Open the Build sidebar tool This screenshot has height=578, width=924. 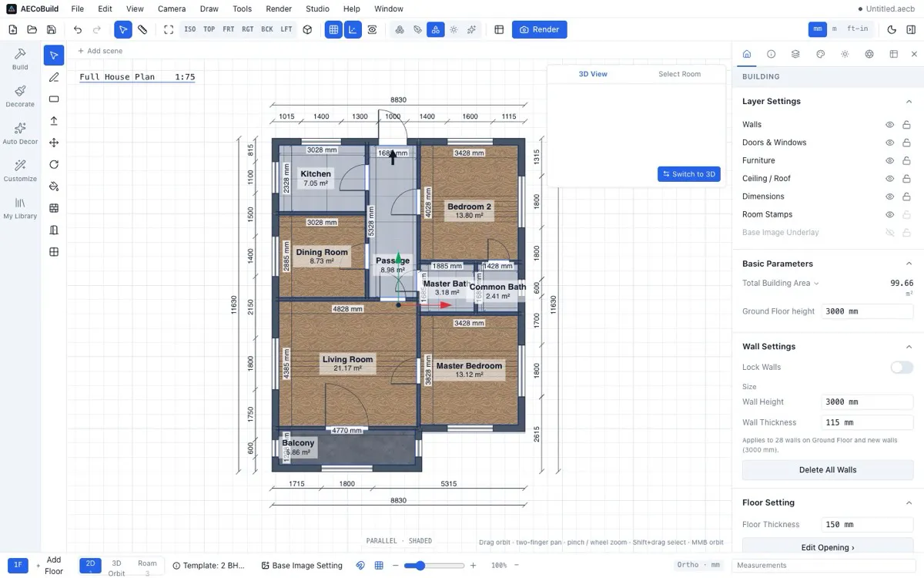[x=20, y=59]
